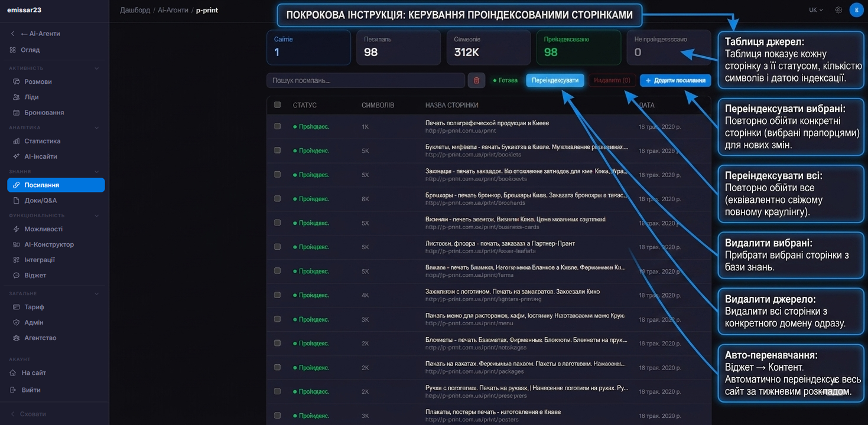Toggle the select-all checkbox in table header
Screen dimensions: 868x425
coord(277,104)
